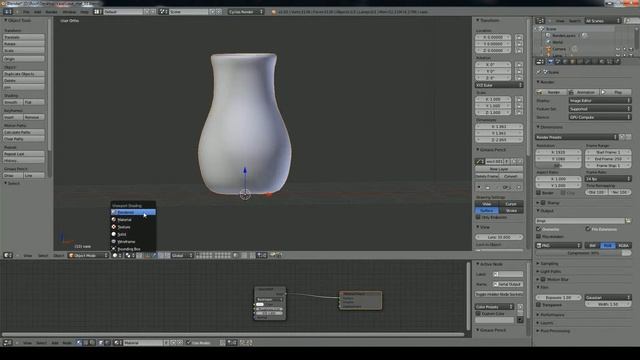
Task: Click the active node Name field
Action: tap(508, 284)
